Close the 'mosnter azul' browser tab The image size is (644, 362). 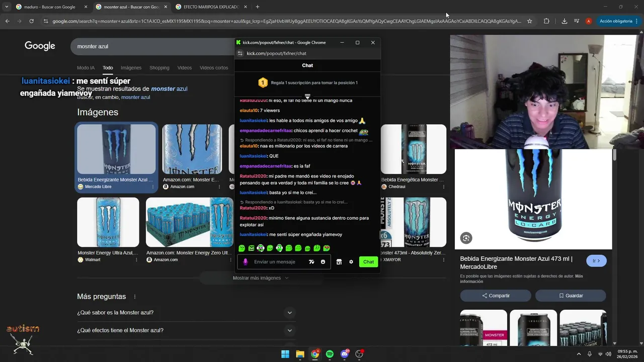166,7
